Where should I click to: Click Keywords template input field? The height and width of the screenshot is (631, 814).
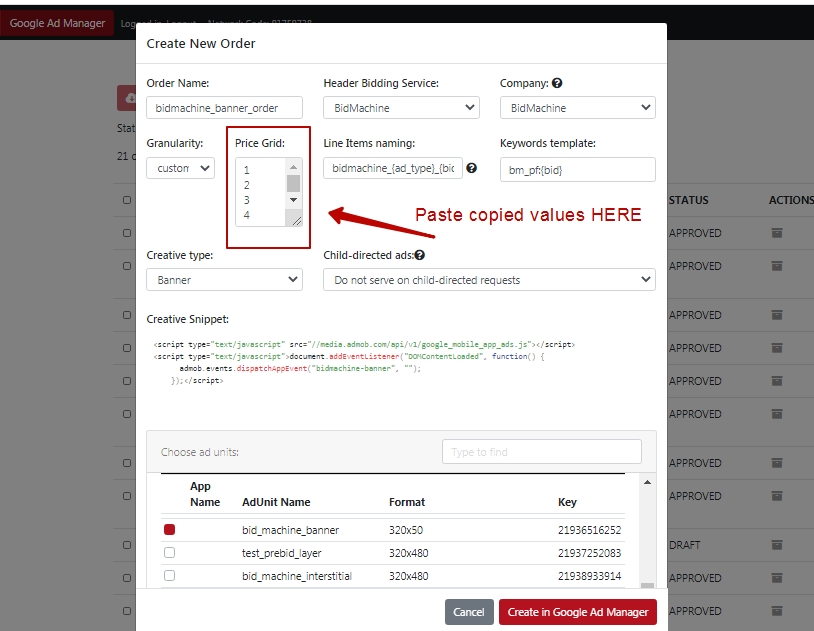click(578, 170)
